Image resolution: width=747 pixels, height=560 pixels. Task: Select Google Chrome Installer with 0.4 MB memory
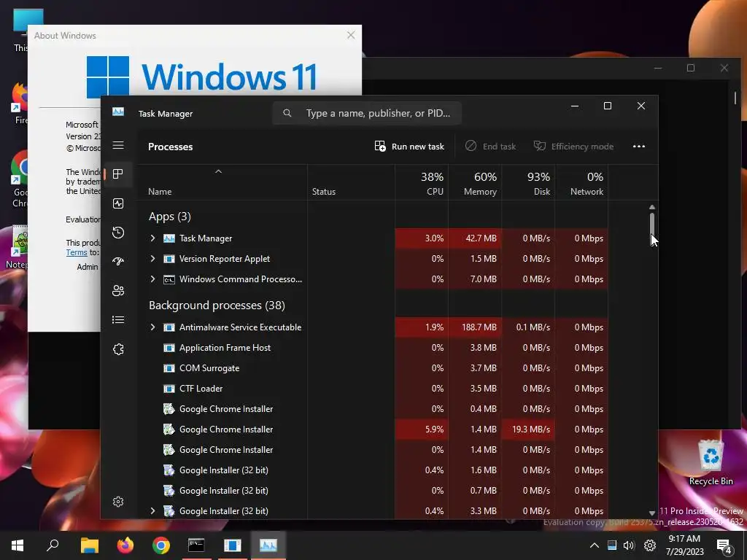(373, 409)
